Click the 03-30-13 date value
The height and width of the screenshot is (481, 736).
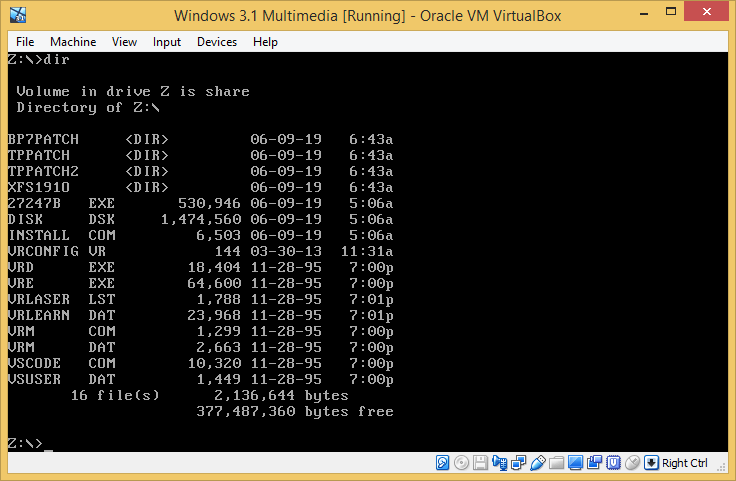click(x=286, y=251)
